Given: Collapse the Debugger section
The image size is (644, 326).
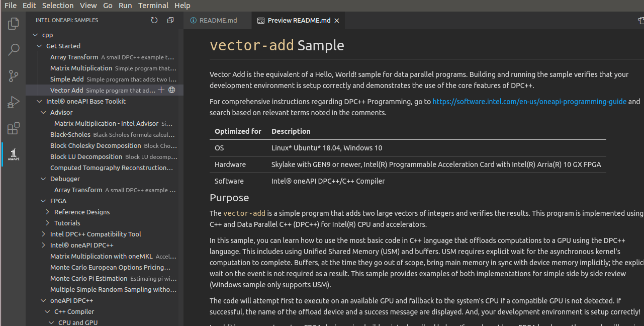Looking at the screenshot, I should pos(43,179).
